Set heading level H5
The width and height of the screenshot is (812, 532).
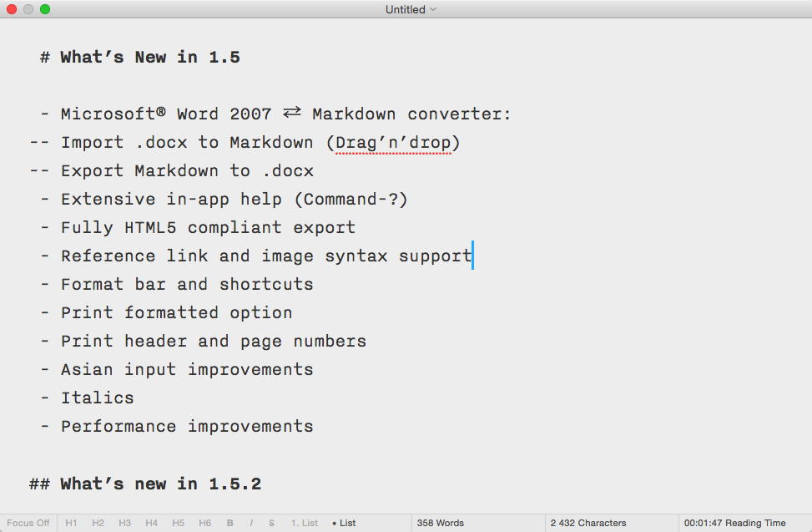point(178,523)
